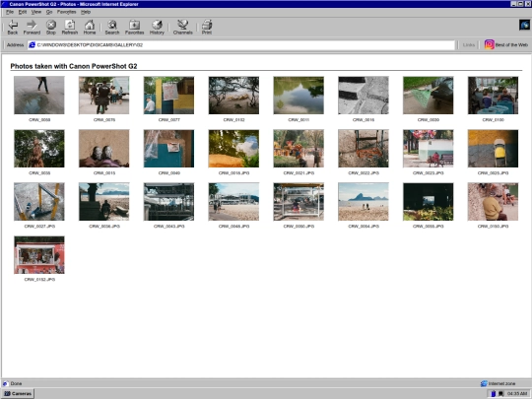Open the Channels toolbar button

click(x=183, y=27)
